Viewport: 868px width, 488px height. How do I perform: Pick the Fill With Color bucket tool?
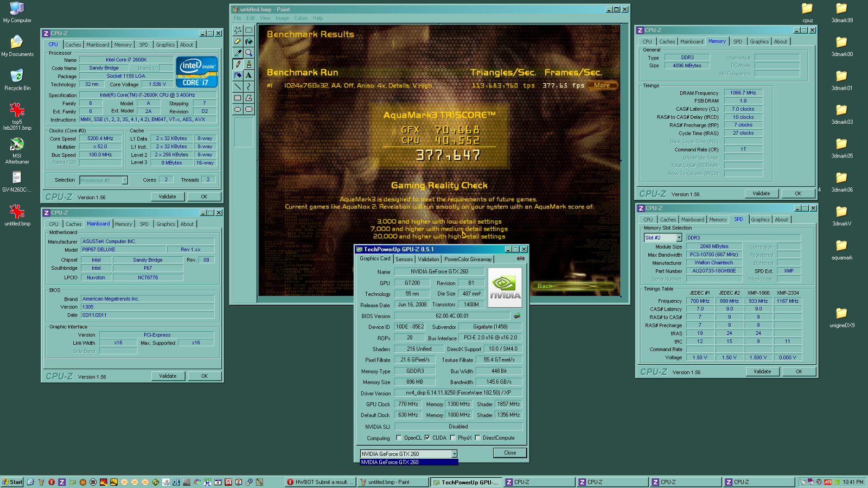[x=248, y=42]
